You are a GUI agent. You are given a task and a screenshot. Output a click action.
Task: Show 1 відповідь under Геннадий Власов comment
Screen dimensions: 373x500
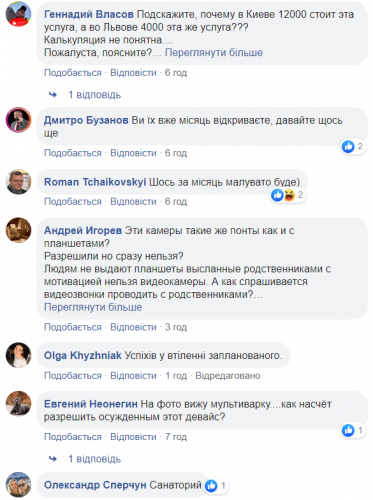[95, 95]
